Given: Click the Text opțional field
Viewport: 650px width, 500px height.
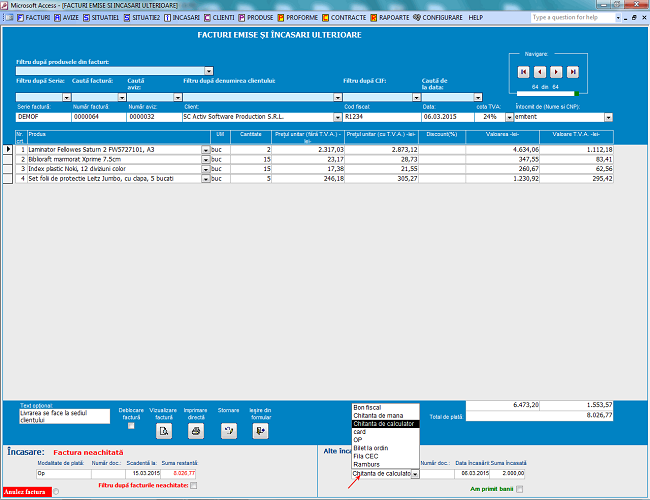Looking at the screenshot, I should coord(65,416).
